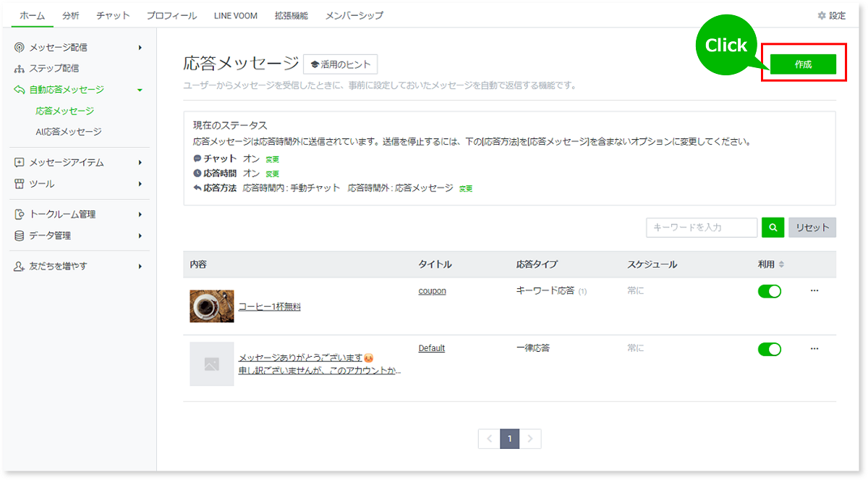Toggle off the coupon response switch
This screenshot has width=868, height=480.
click(x=769, y=292)
